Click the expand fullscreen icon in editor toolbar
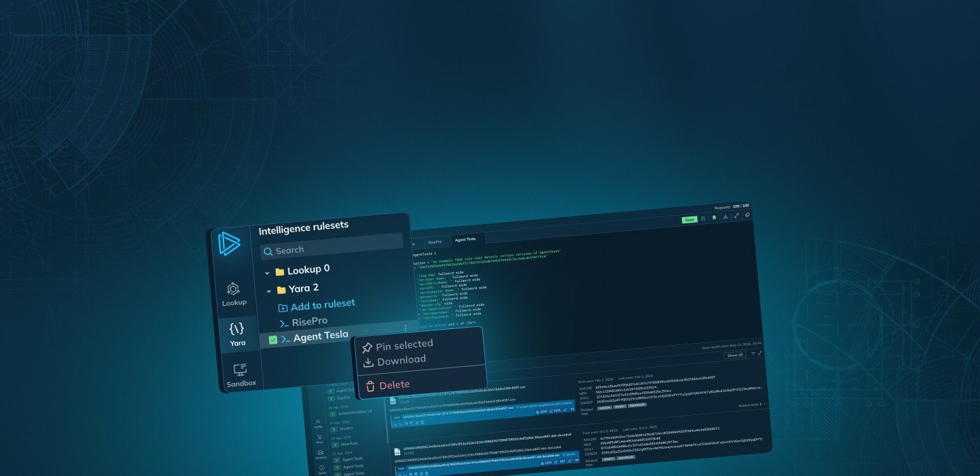The height and width of the screenshot is (476, 980). pos(736,216)
